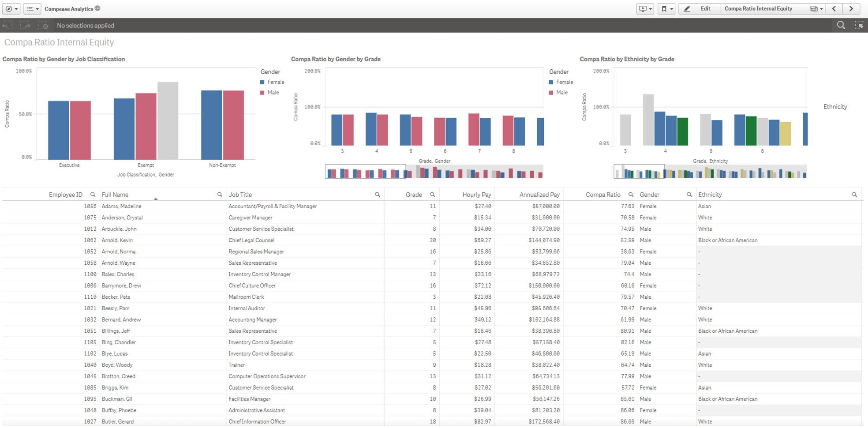
Task: Go to next sheet with right arrow
Action: pyautogui.click(x=851, y=8)
